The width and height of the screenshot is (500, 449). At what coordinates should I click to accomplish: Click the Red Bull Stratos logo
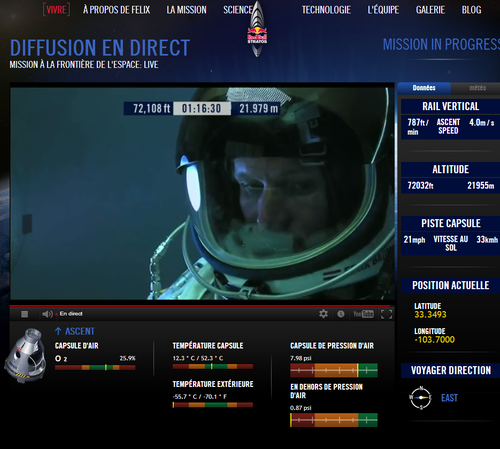[257, 29]
